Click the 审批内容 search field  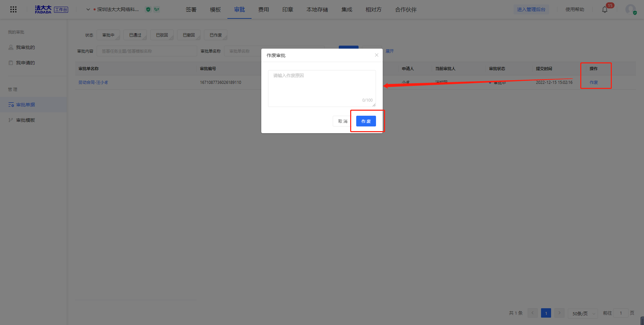(x=147, y=51)
